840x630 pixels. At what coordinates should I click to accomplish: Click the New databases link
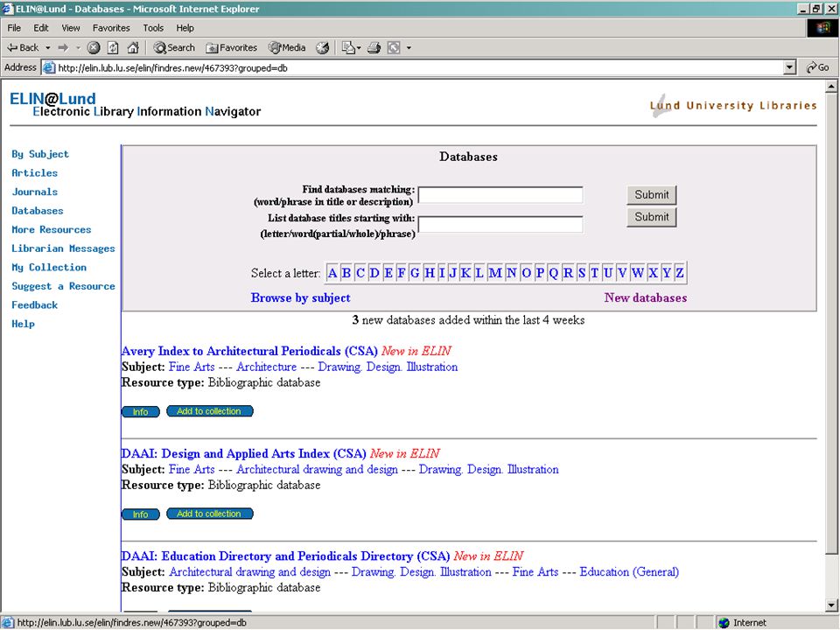click(x=646, y=297)
